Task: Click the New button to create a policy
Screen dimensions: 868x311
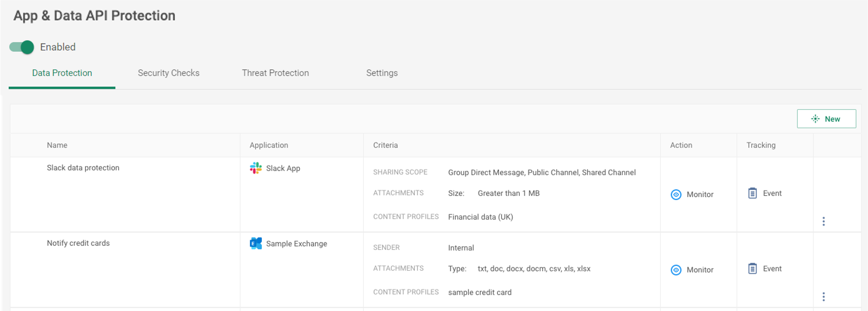Action: pyautogui.click(x=827, y=119)
